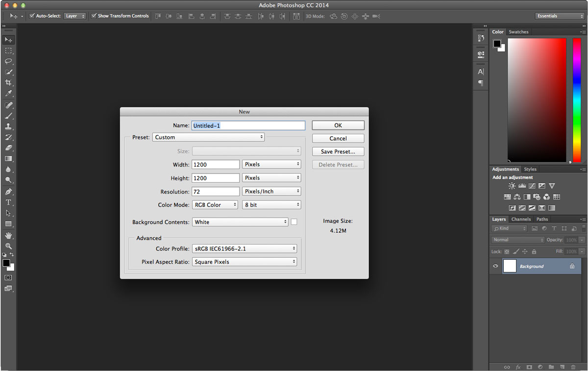The width and height of the screenshot is (588, 371).
Task: Select the Brush tool
Action: pos(8,116)
